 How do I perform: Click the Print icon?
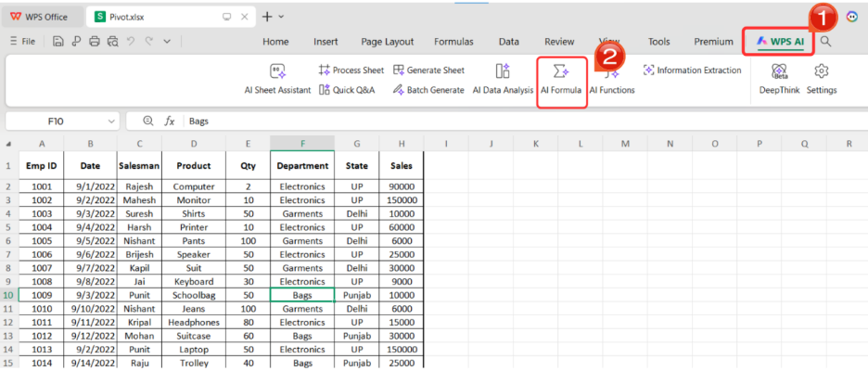point(95,41)
